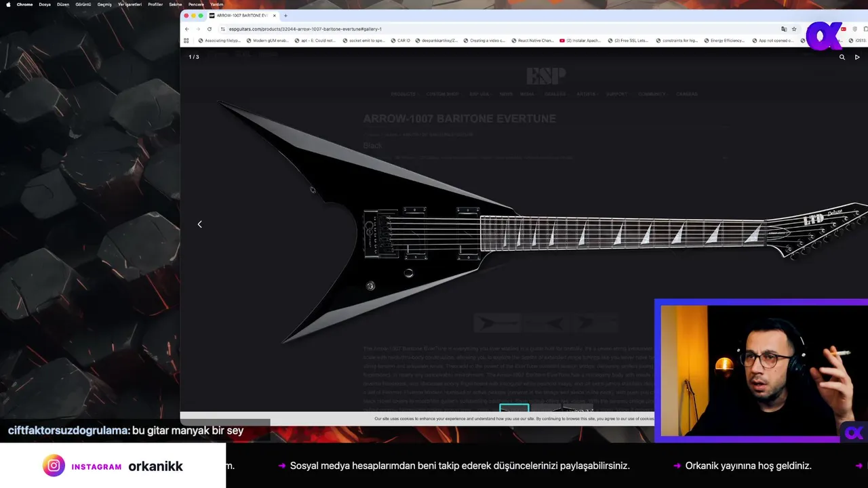Open the 'apt - E: Could not...' bookmark
This screenshot has height=488, width=868.
[315, 41]
